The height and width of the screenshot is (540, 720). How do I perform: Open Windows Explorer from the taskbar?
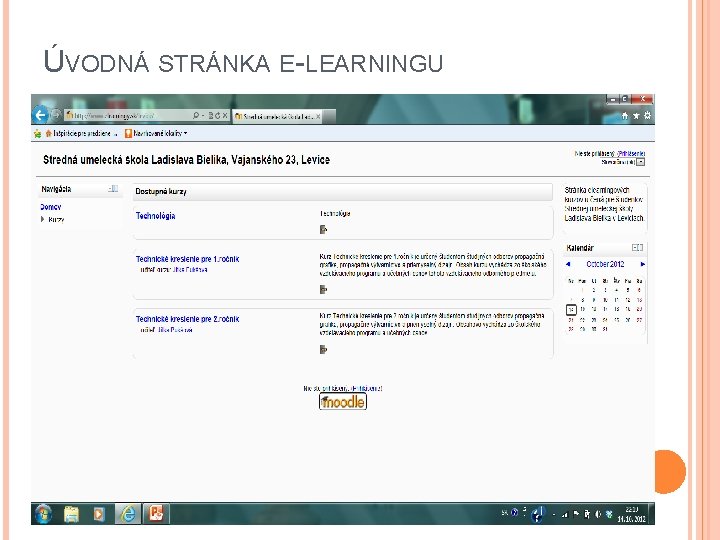click(x=71, y=514)
